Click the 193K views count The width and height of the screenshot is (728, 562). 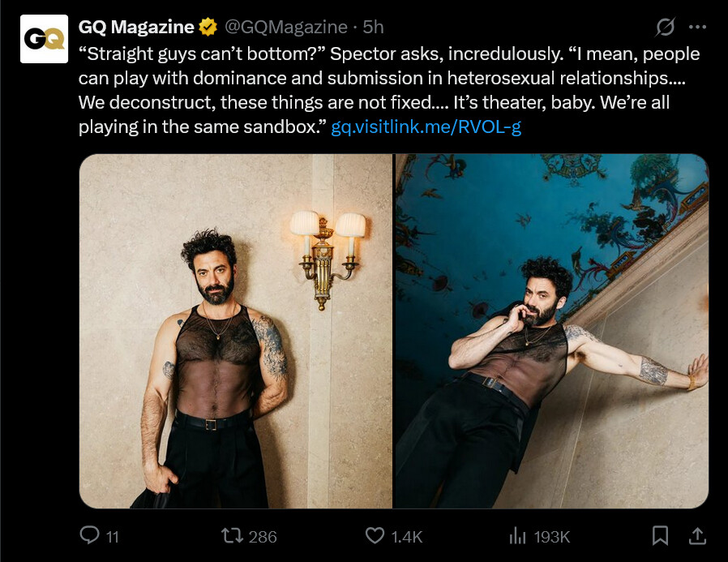[551, 537]
